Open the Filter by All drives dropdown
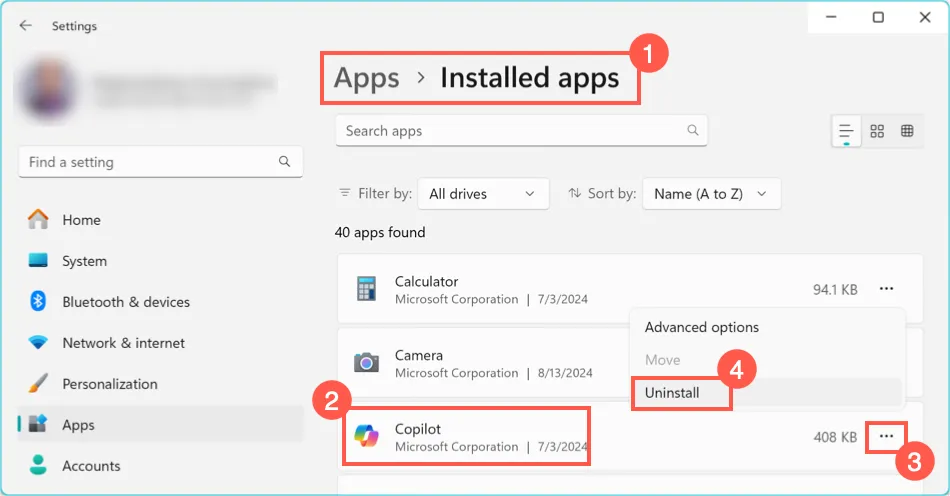 tap(483, 194)
